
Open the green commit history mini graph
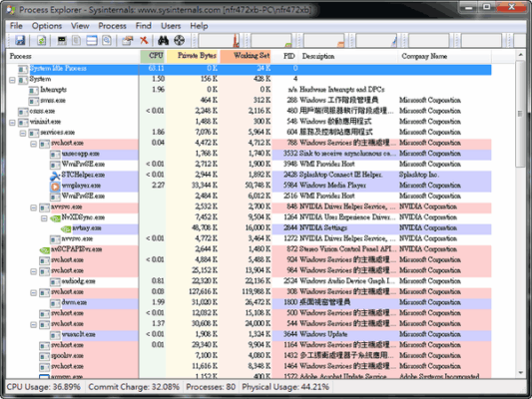tap(271, 40)
